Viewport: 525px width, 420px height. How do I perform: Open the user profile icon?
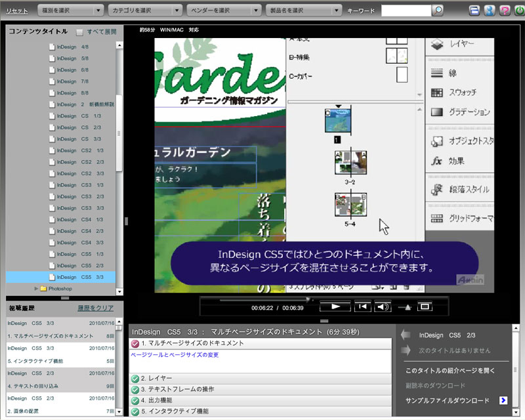click(x=489, y=11)
